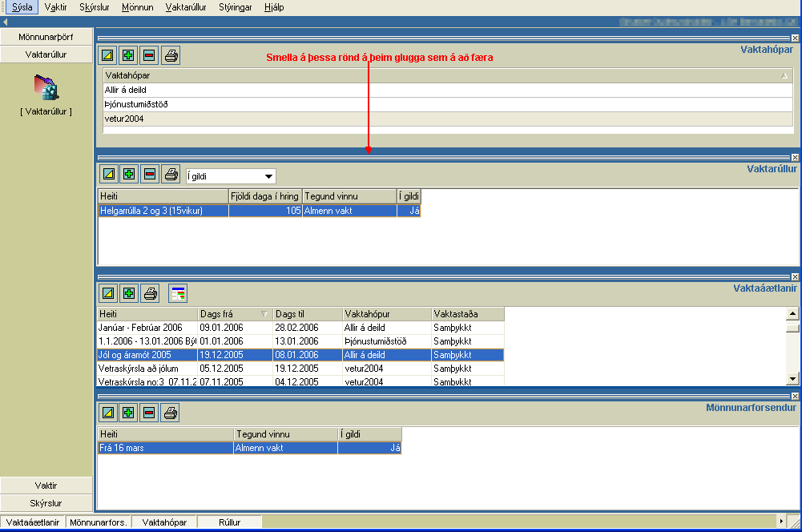Select the 'Allir á deild' group row

448,90
